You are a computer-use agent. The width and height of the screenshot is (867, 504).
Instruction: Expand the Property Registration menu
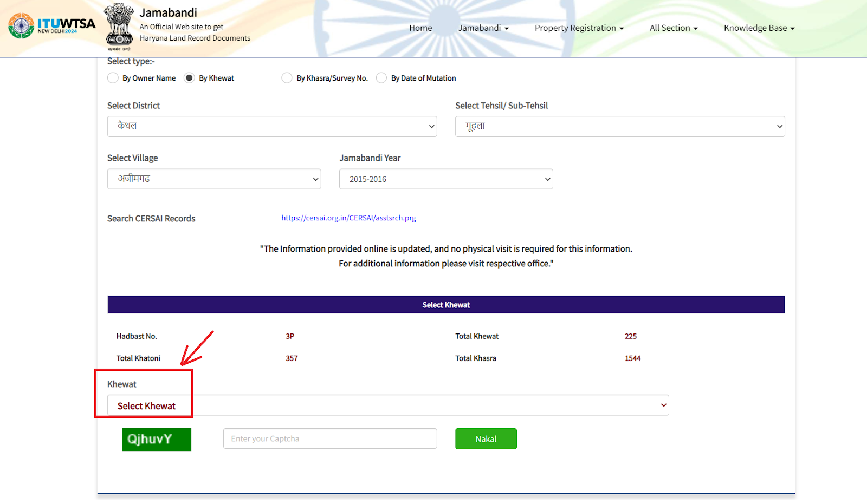(579, 28)
